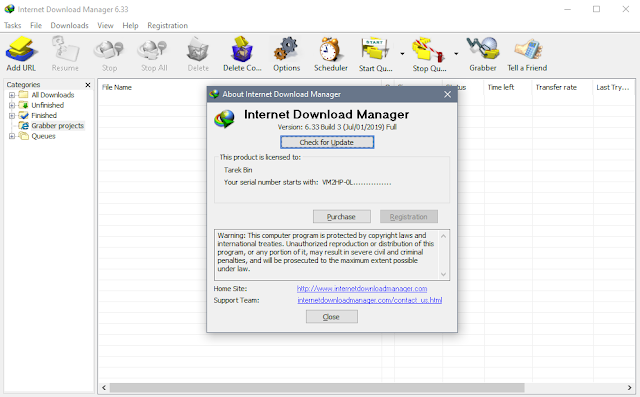Viewport: 640px width, 397px height.
Task: Open the internetdownloadmanager.com home site link
Action: [362, 288]
